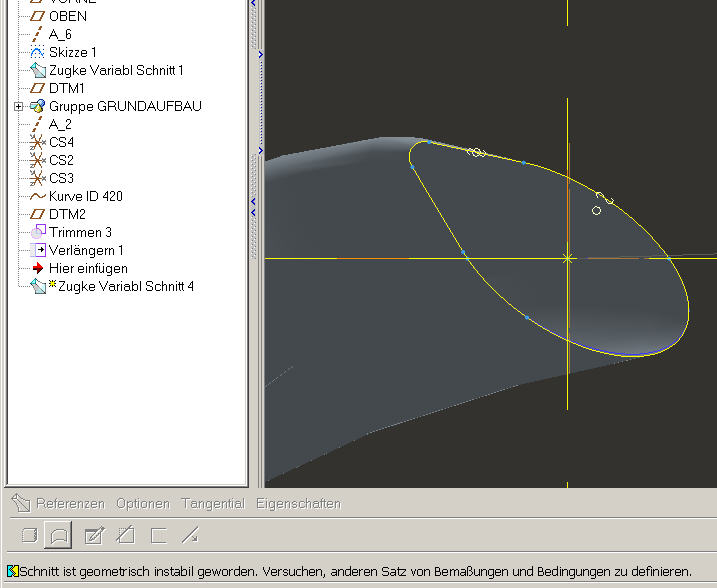Screen dimensions: 717x588
Task: Click the thin feature icon
Action: [x=158, y=535]
